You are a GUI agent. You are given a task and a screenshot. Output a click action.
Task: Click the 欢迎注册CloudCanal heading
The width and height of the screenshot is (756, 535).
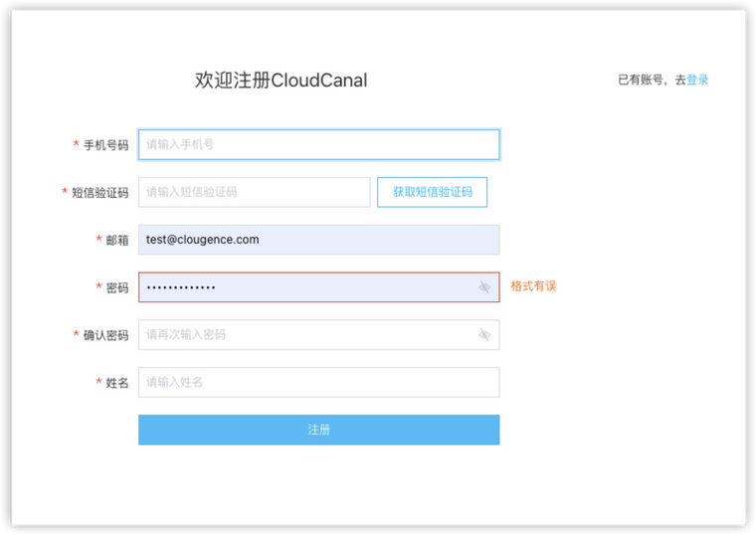[282, 81]
